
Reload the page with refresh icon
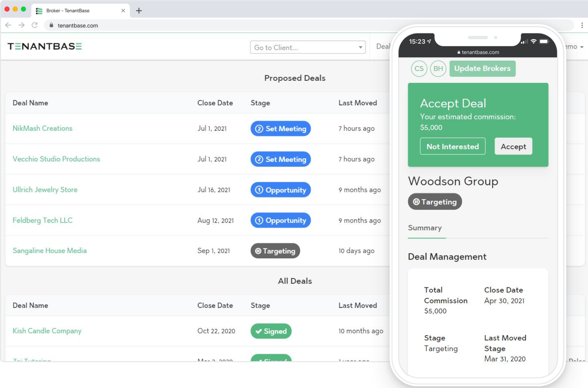pos(35,25)
